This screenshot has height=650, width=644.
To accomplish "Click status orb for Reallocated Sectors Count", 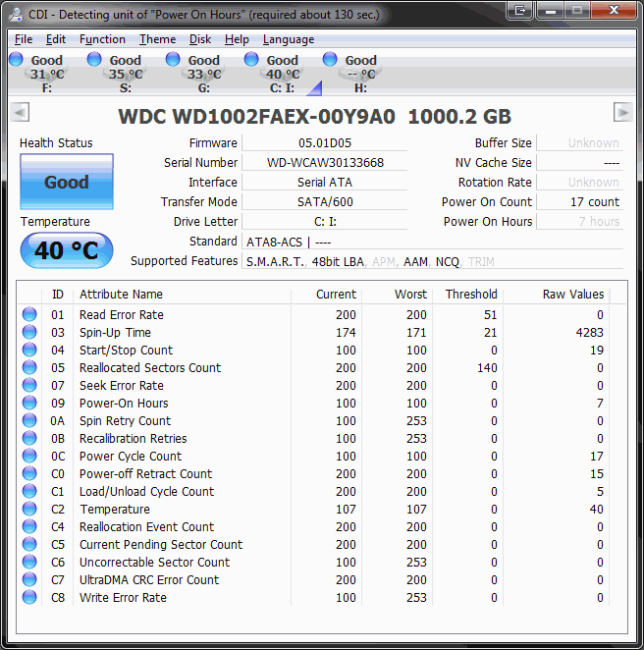I will (x=29, y=367).
